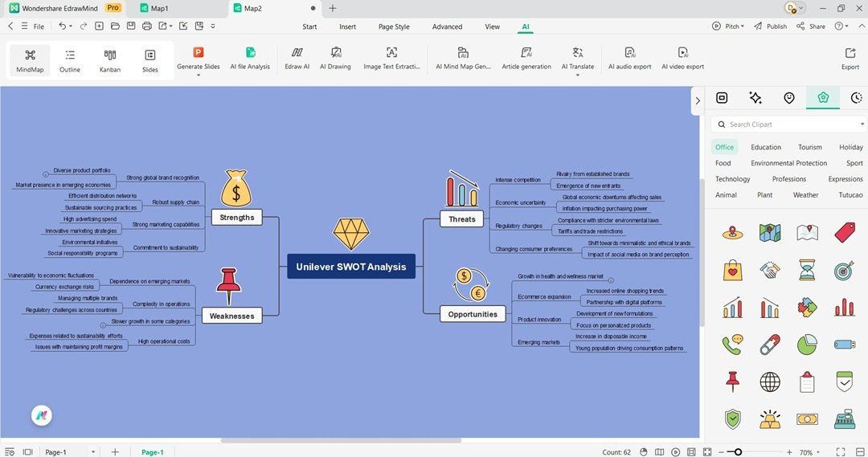
Task: Open the sticker smiley panel tab
Action: tap(789, 98)
